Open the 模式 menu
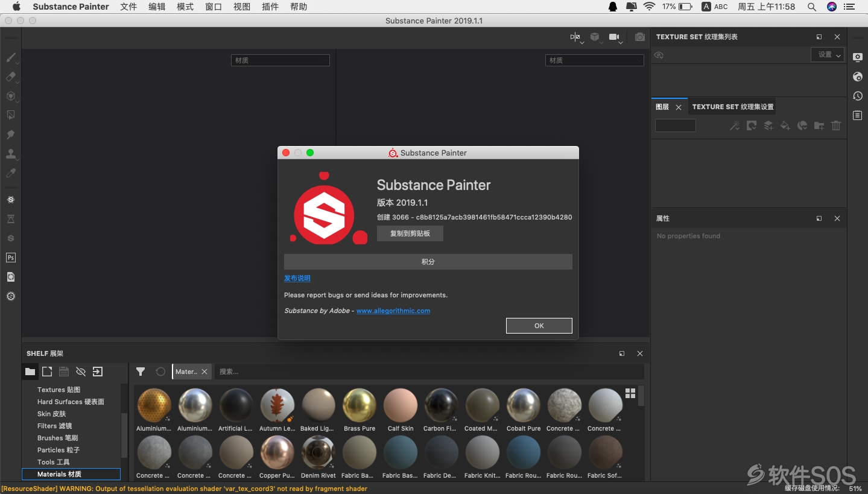 [185, 7]
